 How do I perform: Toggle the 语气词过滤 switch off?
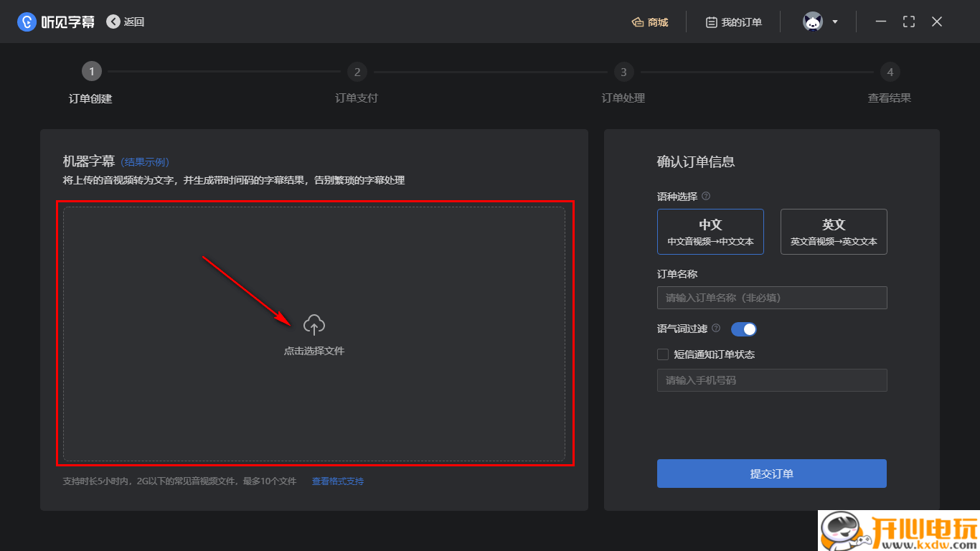(x=743, y=329)
